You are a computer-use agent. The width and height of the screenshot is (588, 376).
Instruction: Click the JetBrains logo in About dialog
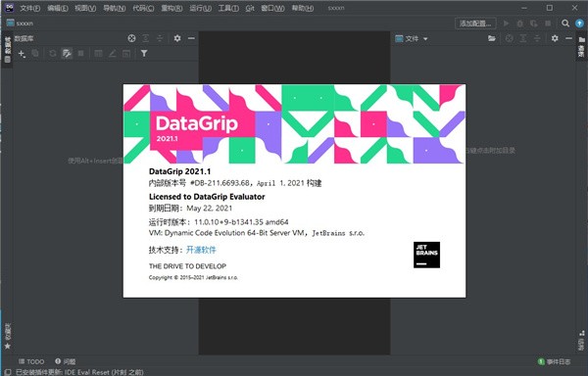click(426, 255)
